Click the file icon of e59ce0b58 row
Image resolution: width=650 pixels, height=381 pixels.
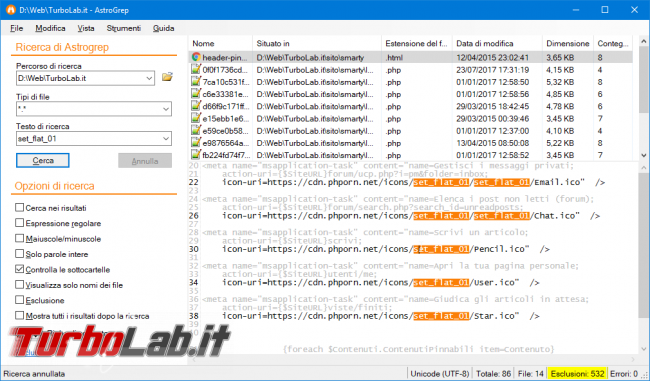pyautogui.click(x=196, y=131)
